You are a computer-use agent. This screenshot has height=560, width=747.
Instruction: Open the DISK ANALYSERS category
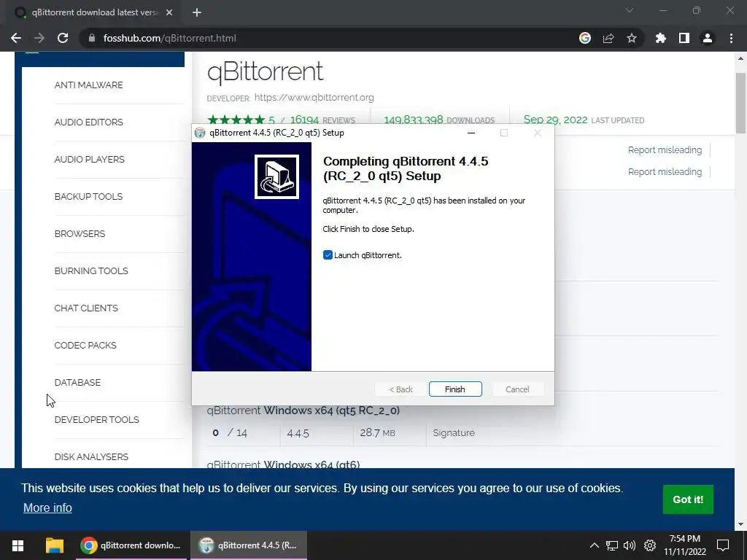coord(91,456)
